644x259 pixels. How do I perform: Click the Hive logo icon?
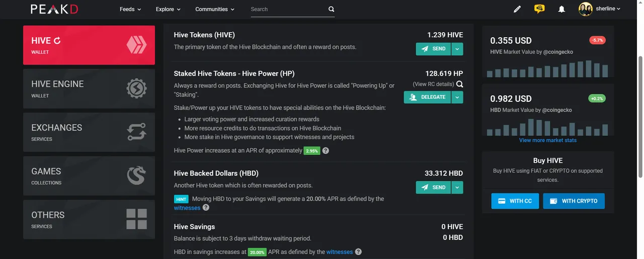point(136,45)
